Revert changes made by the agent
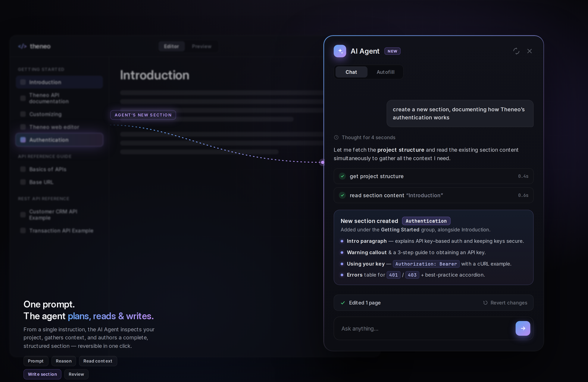 pos(505,303)
